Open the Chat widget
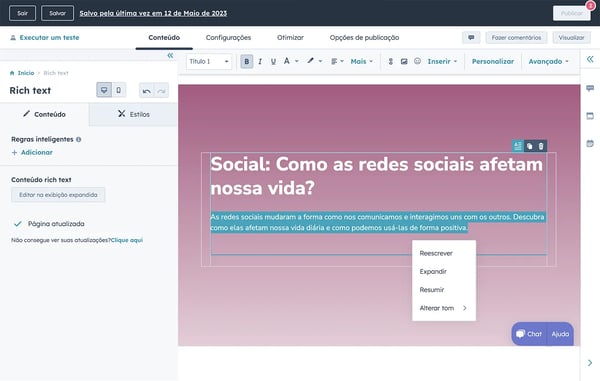The width and height of the screenshot is (600, 381). click(x=529, y=334)
